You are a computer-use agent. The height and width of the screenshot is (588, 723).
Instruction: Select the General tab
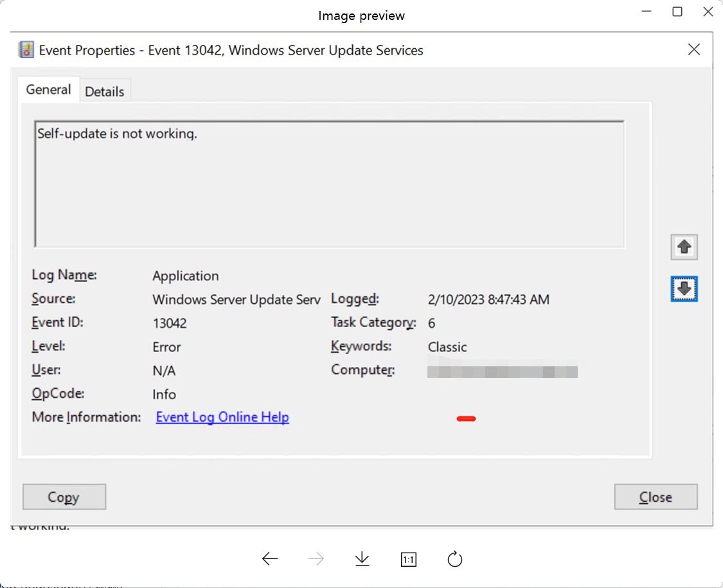48,89
